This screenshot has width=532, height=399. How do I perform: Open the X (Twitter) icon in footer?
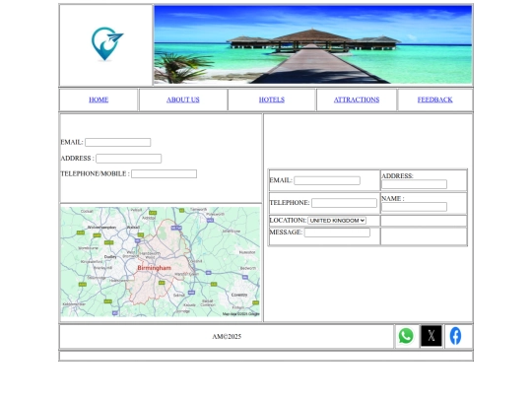432,336
